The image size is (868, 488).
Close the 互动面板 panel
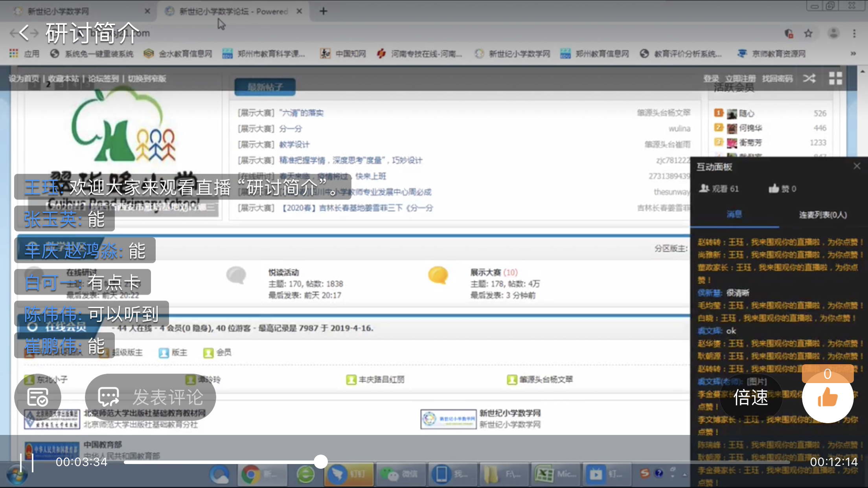point(857,166)
